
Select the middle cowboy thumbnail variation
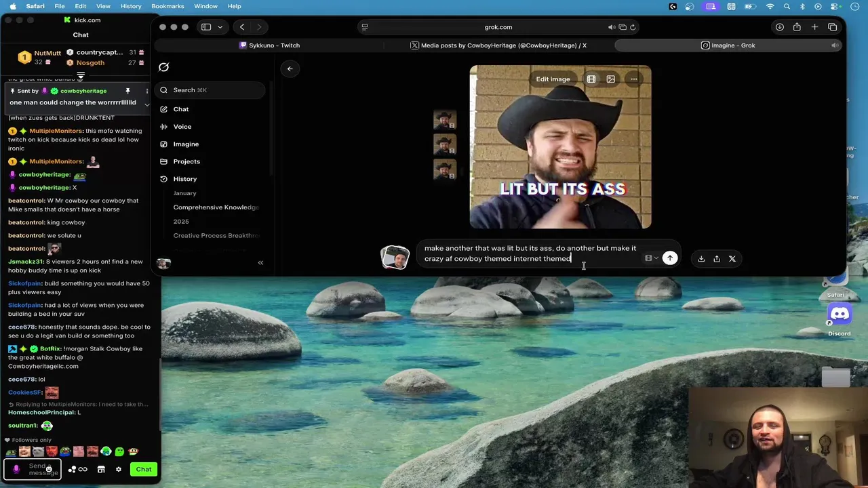click(x=445, y=144)
